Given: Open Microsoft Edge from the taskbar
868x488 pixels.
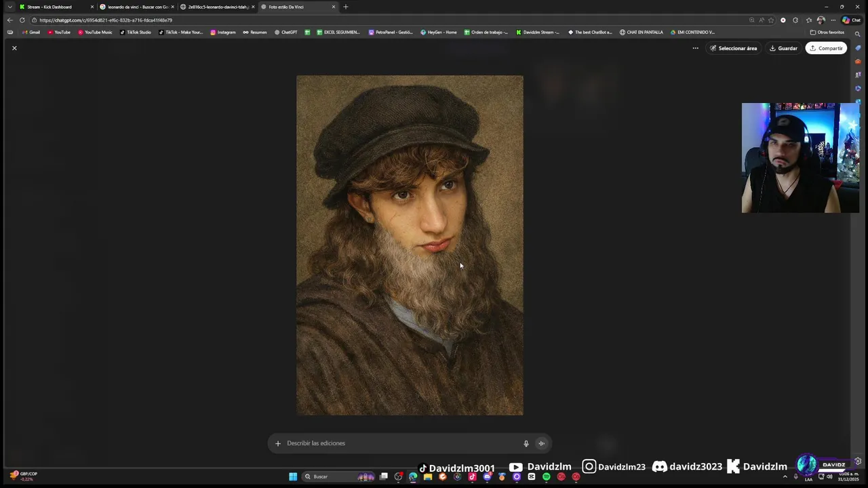Looking at the screenshot, I should point(413,476).
